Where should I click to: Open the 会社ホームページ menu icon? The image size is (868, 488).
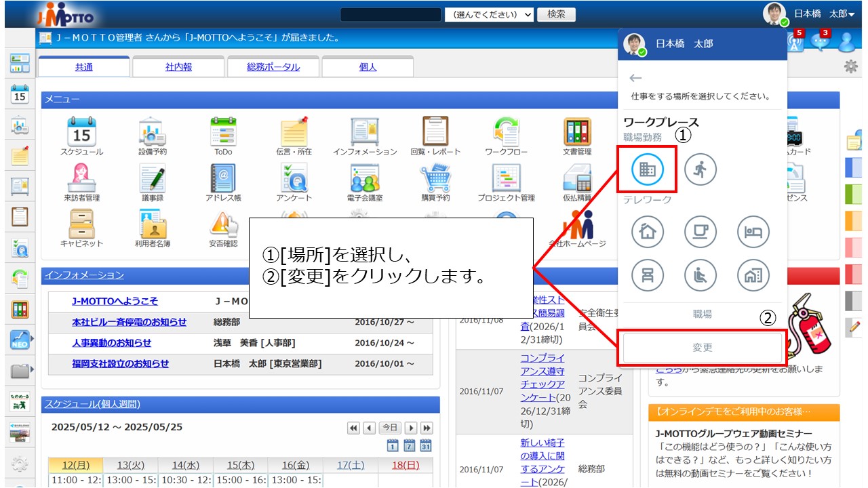[x=577, y=225]
